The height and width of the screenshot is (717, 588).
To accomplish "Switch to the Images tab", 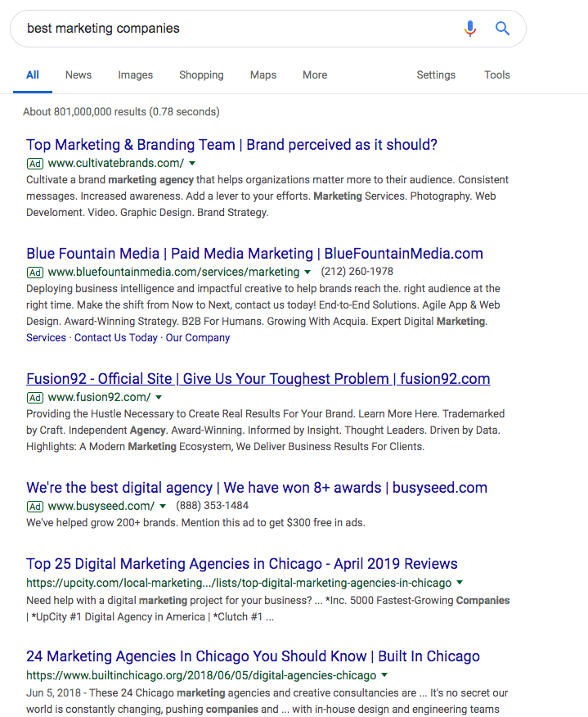I will (135, 75).
